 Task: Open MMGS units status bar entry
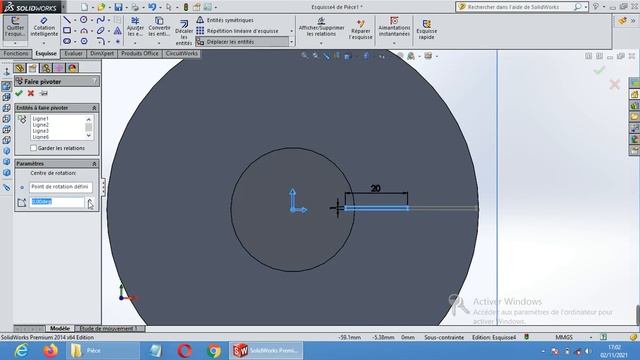[x=564, y=338]
